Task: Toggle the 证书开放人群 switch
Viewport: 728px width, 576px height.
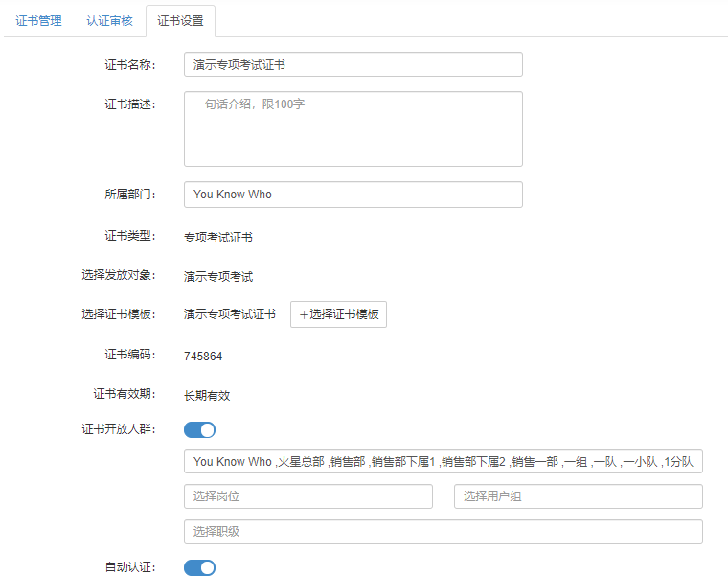Action: (x=199, y=429)
